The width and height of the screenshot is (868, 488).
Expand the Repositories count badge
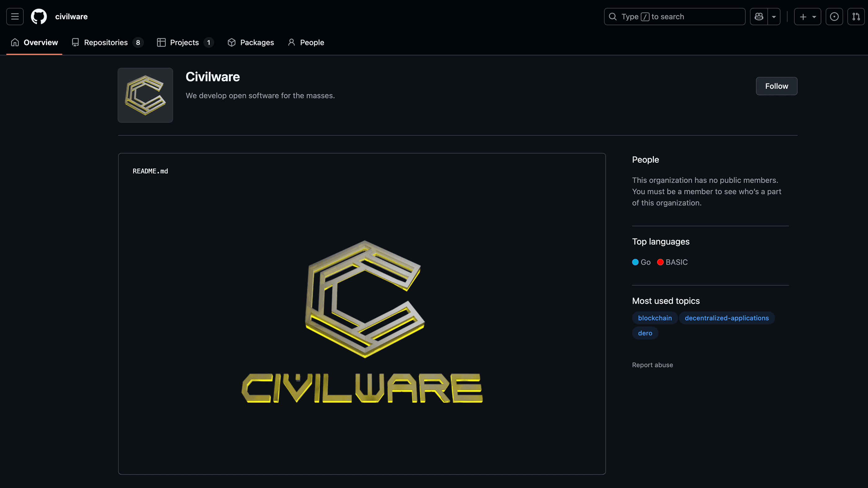(x=138, y=42)
